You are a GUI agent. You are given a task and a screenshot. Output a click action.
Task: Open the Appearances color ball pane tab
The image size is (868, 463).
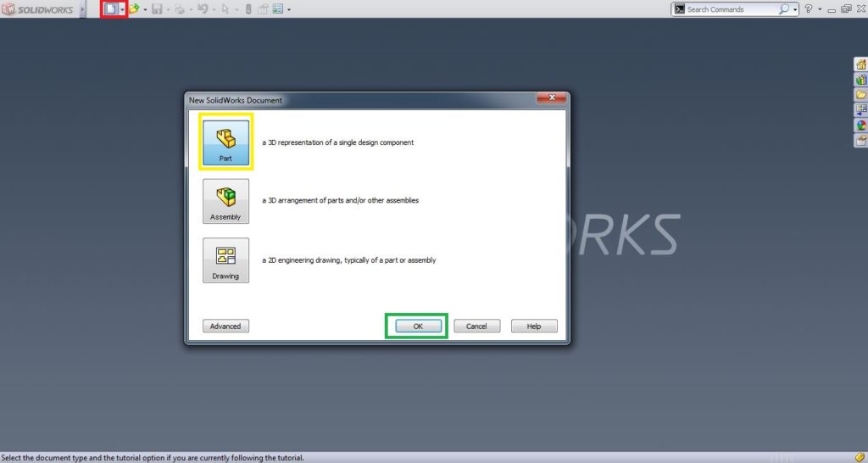861,126
